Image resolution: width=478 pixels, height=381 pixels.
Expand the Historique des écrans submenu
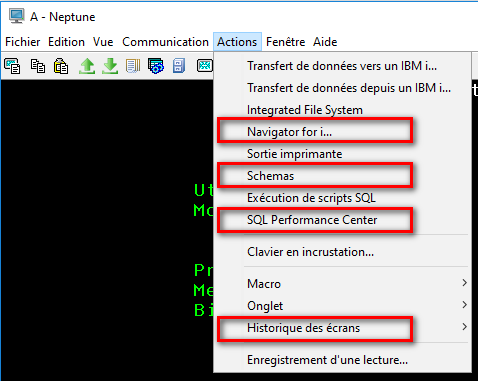[x=342, y=328]
